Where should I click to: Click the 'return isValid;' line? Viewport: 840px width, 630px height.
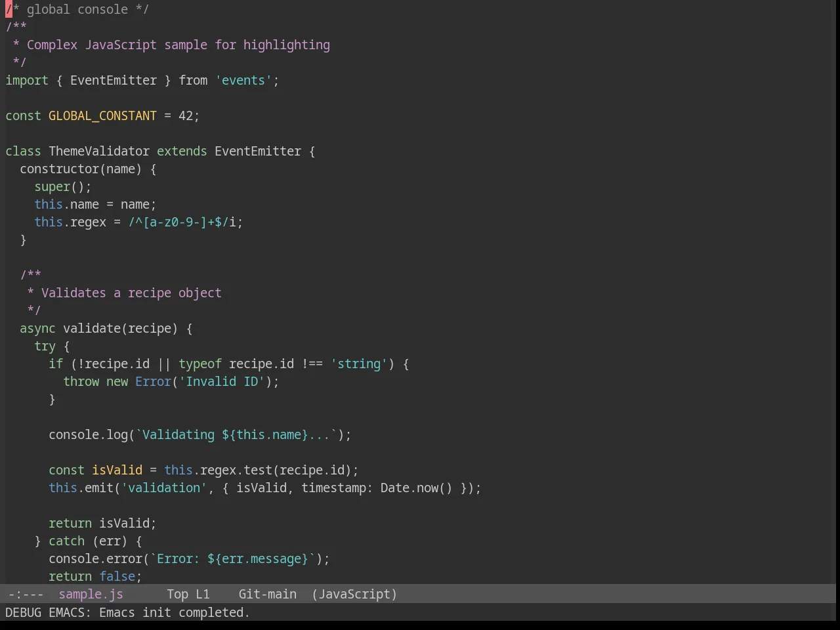pyautogui.click(x=102, y=523)
